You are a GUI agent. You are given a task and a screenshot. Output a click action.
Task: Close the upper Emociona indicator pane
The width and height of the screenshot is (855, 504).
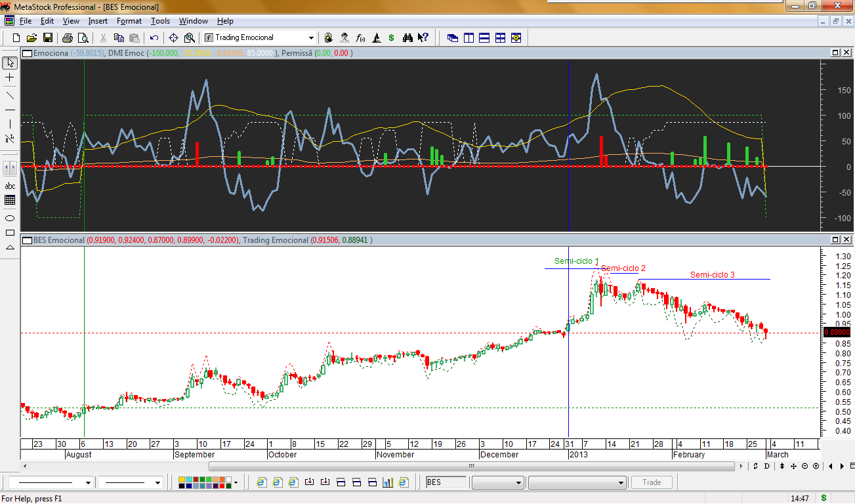click(846, 52)
